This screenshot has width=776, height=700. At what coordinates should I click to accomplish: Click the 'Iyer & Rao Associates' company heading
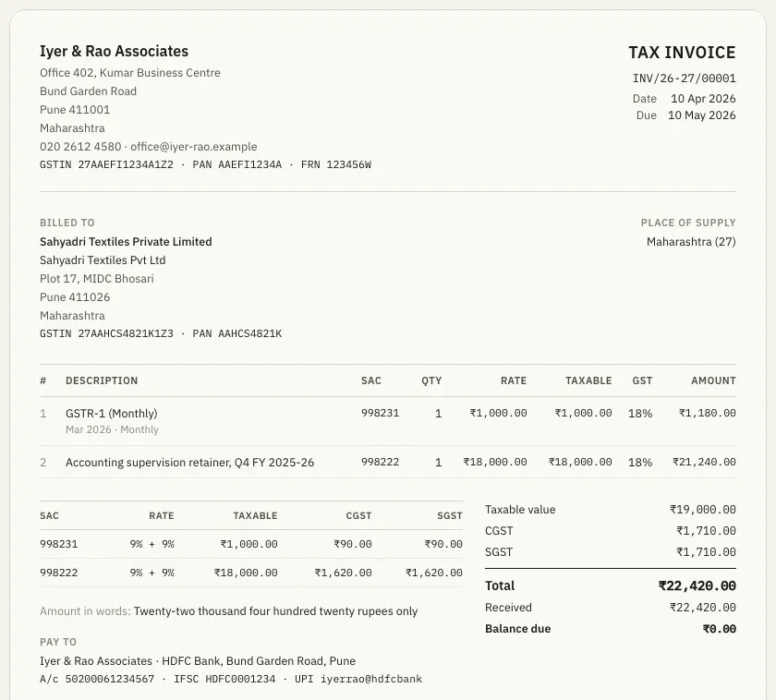pos(114,51)
